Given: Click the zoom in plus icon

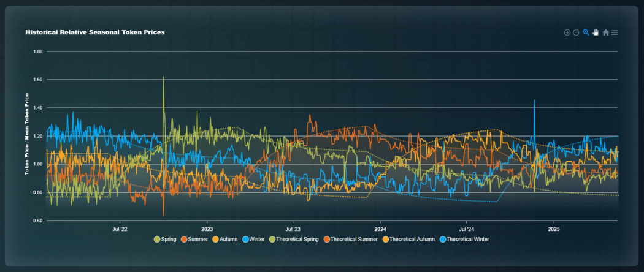Looking at the screenshot, I should 567,32.
